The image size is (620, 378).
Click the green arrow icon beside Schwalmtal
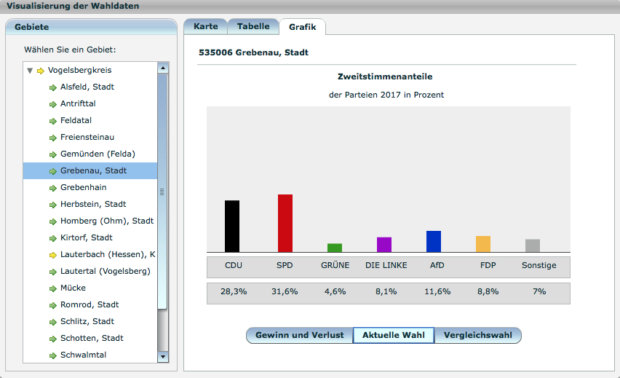(53, 355)
